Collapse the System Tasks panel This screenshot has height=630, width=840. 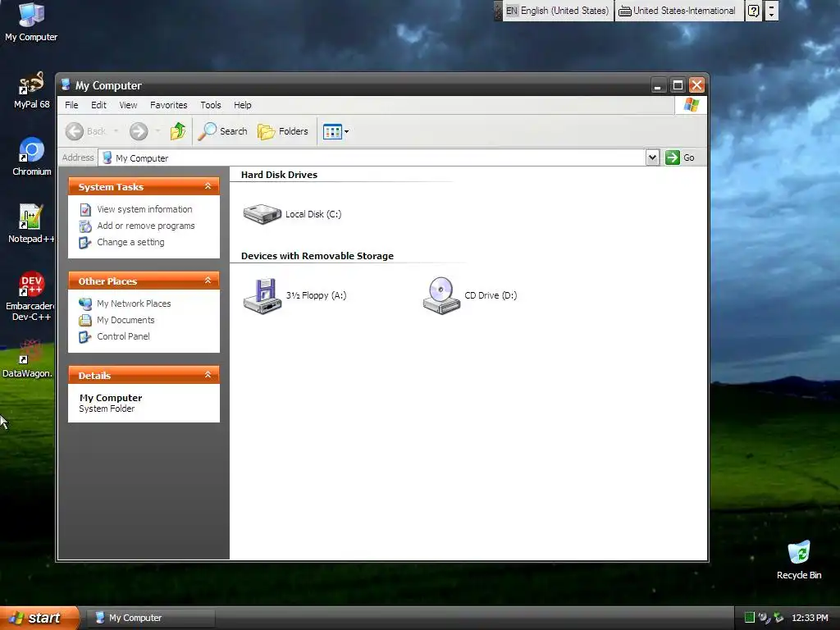[208, 186]
